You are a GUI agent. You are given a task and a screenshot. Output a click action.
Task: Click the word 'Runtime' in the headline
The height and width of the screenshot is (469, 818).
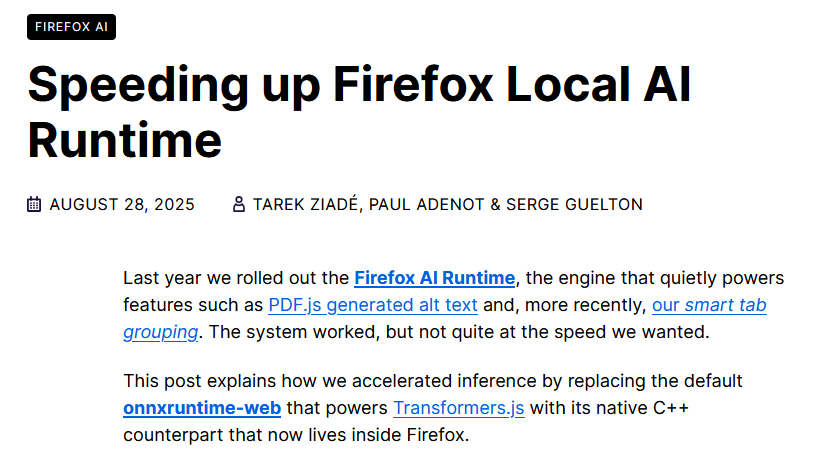coord(125,140)
